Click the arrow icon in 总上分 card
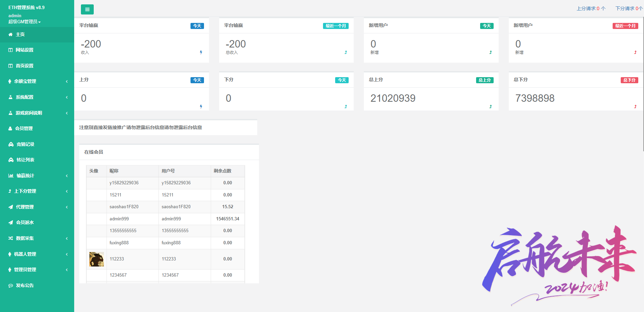 coord(491,106)
